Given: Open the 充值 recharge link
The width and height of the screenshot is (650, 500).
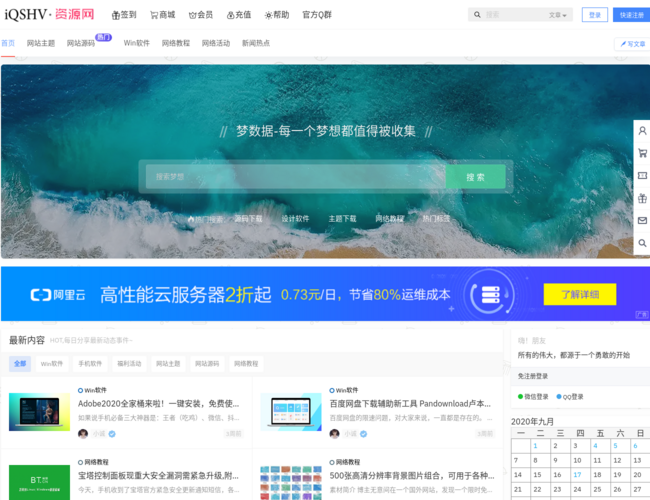Looking at the screenshot, I should [x=239, y=15].
